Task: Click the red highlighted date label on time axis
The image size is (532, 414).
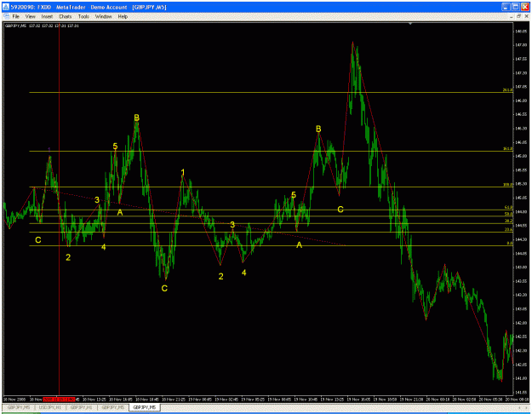Action: coord(59,399)
